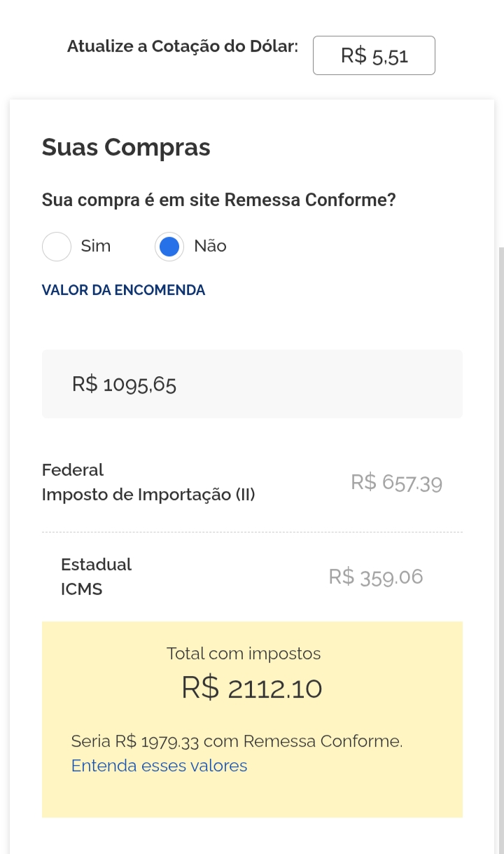Screen dimensions: 504x854
Task: Click the dollar exchange rate input field
Action: 374,55
